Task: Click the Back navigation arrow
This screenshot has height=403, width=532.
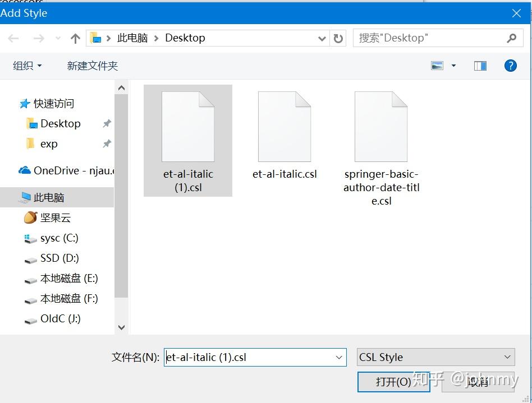Action: point(13,38)
